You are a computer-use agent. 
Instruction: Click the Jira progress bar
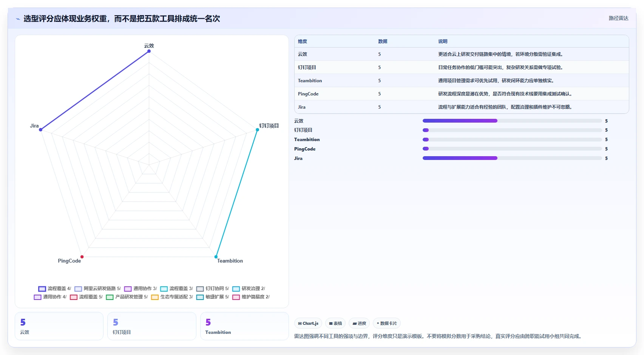point(512,158)
